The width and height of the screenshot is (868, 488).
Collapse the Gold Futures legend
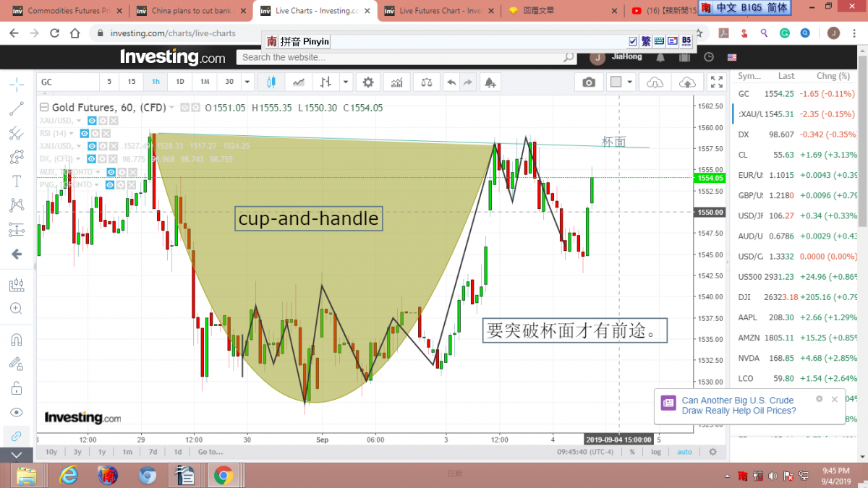(x=171, y=108)
